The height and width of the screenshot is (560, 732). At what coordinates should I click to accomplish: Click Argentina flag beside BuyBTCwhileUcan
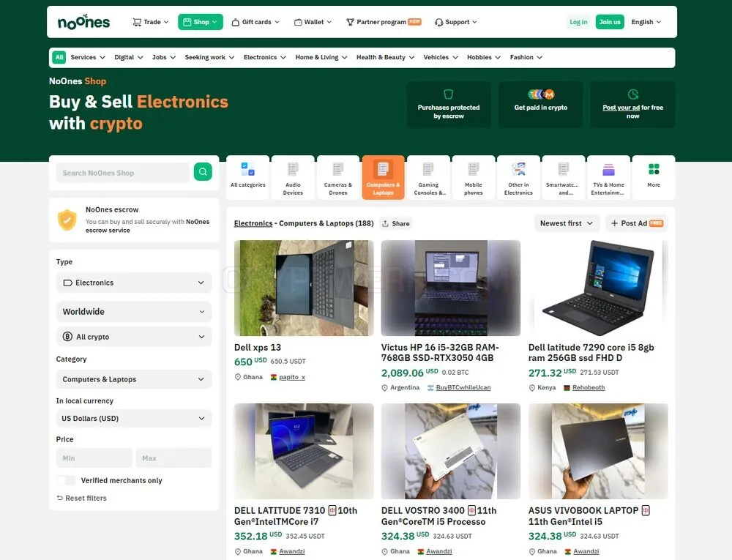click(x=430, y=388)
